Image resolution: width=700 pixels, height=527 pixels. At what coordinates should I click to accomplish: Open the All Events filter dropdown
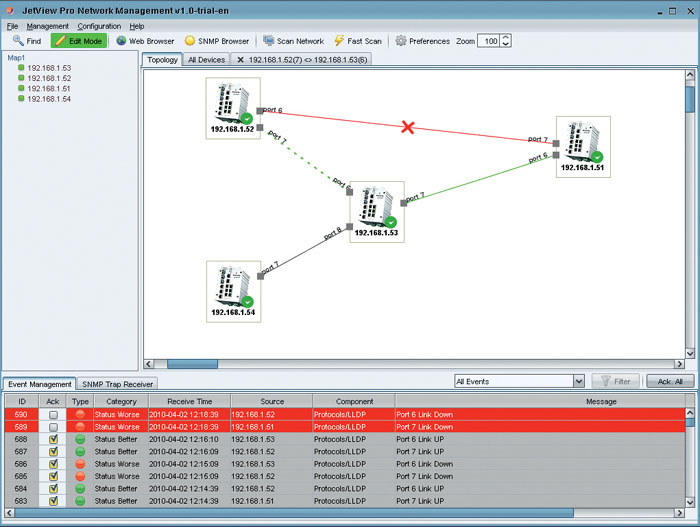[x=578, y=381]
